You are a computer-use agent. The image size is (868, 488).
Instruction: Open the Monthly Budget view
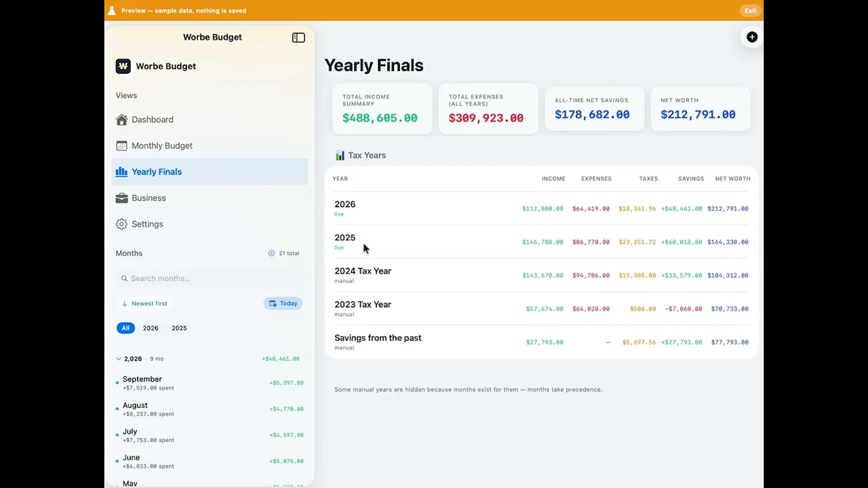click(209, 146)
